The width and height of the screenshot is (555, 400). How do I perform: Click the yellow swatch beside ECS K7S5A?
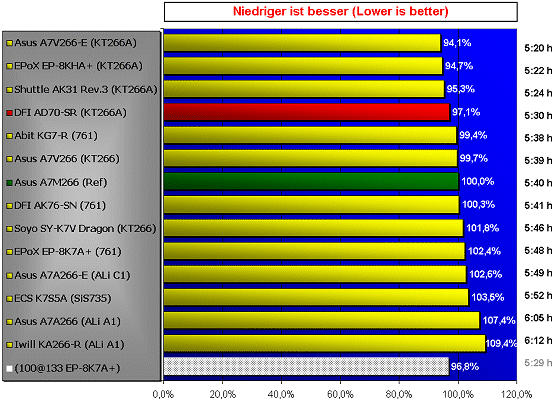tap(10, 299)
